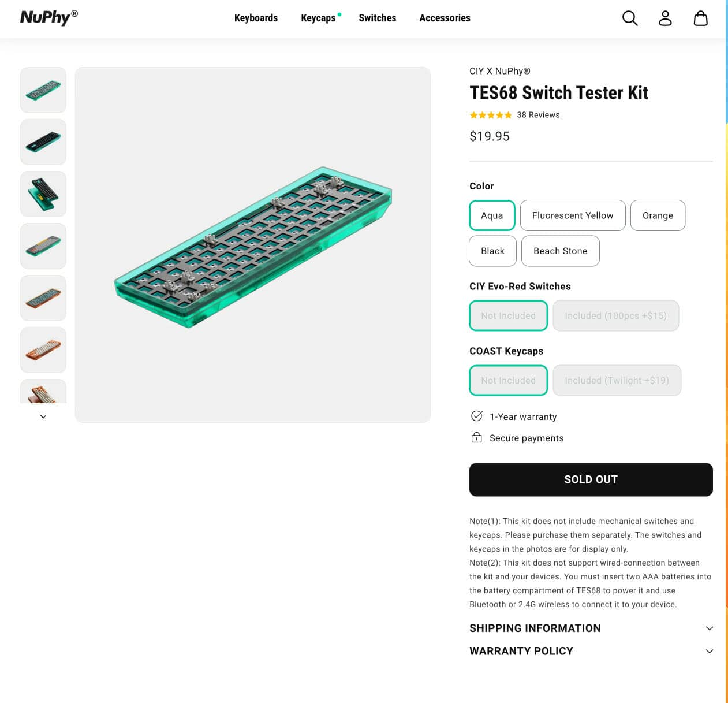This screenshot has width=728, height=703.
Task: Select the Aqua color option
Action: (492, 215)
